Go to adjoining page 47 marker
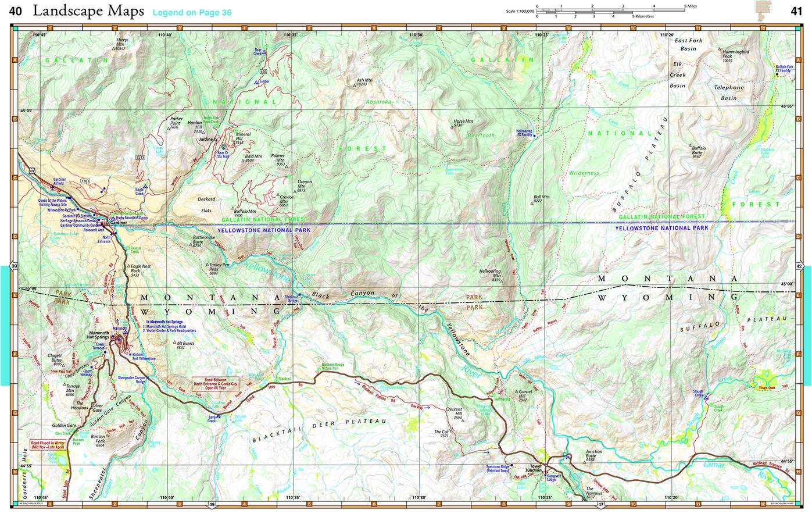The width and height of the screenshot is (812, 517). [x=601, y=506]
